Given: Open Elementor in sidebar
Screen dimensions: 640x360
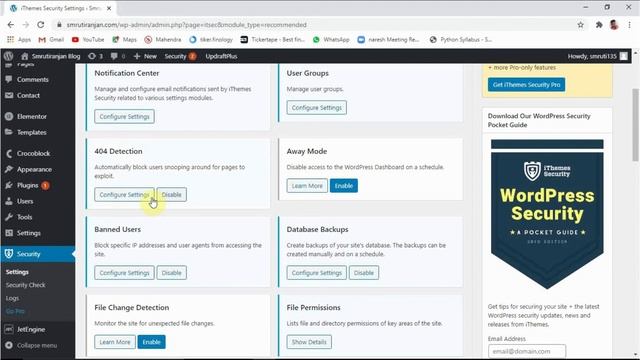Looking at the screenshot, I should click(31, 116).
